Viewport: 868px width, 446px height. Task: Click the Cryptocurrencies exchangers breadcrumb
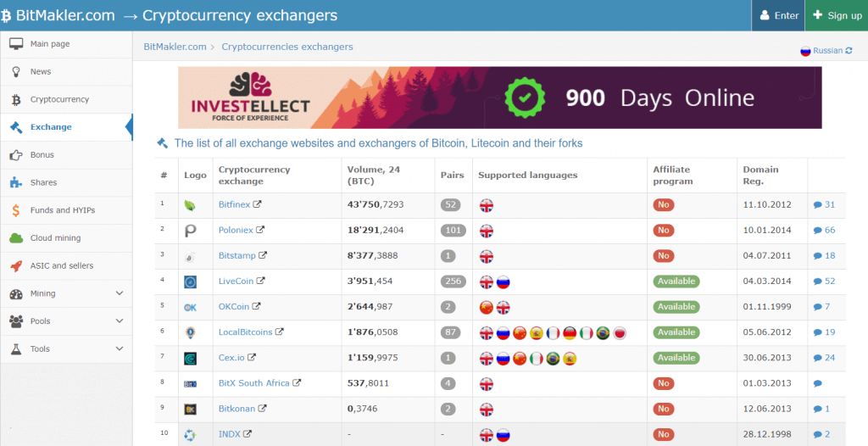coord(287,47)
